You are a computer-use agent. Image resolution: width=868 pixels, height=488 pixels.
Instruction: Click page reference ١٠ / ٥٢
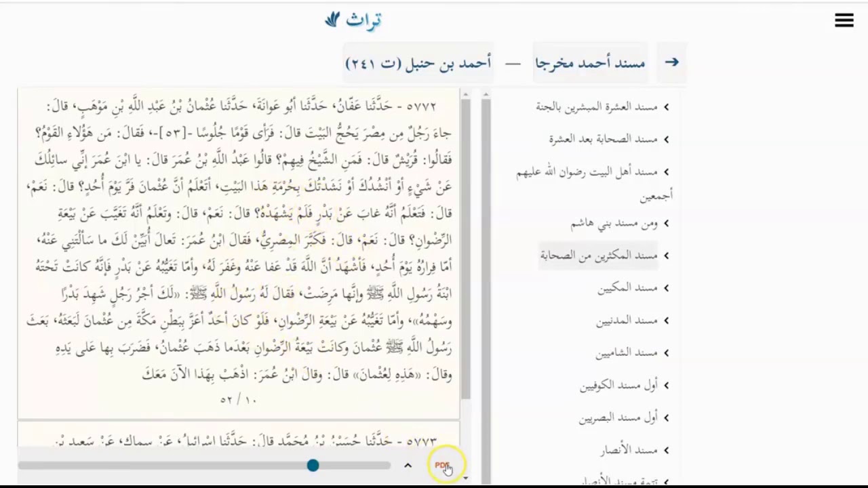pos(239,401)
